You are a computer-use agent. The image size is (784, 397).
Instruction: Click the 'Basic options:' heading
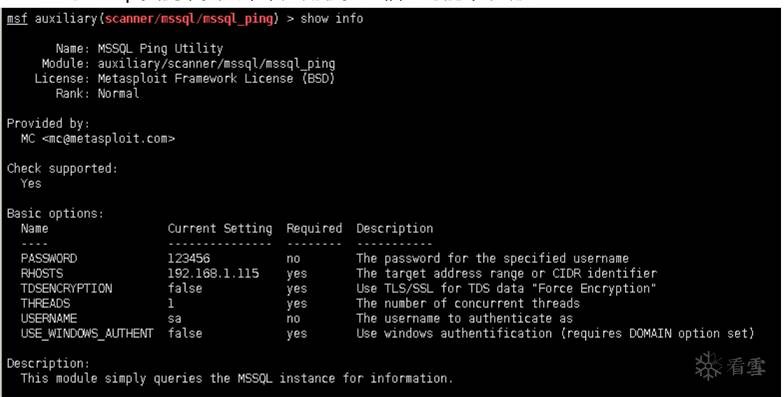55,214
